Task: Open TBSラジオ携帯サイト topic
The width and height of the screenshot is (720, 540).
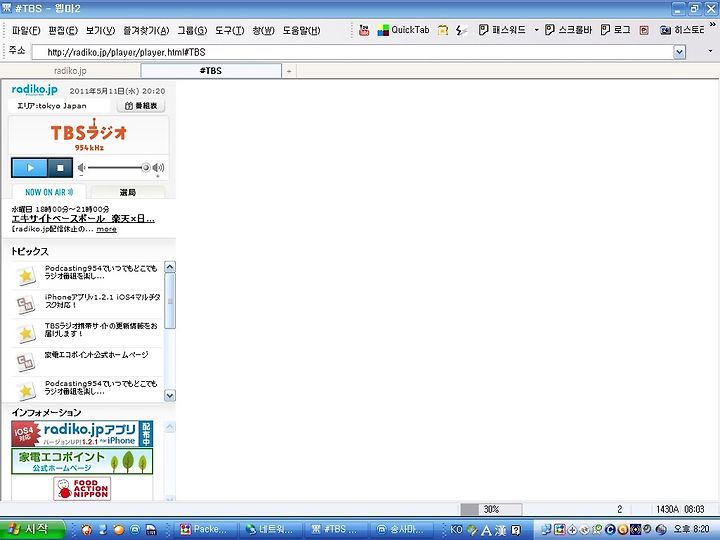Action: point(101,329)
